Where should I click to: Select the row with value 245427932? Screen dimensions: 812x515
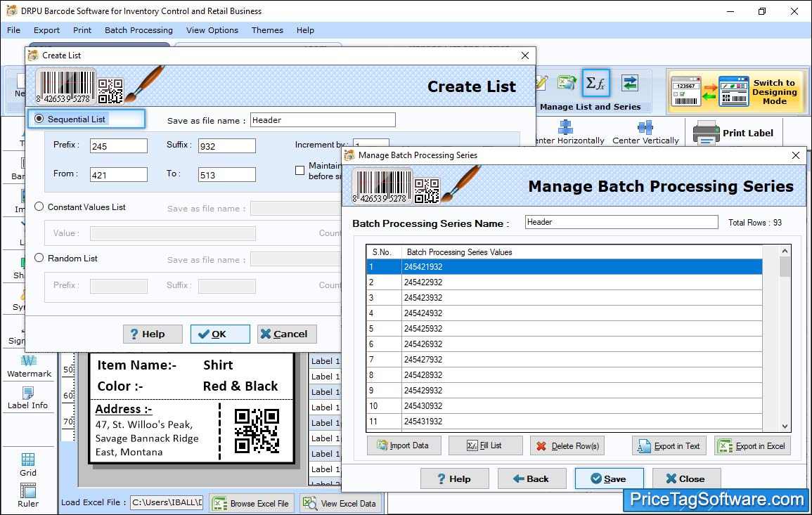coord(565,359)
